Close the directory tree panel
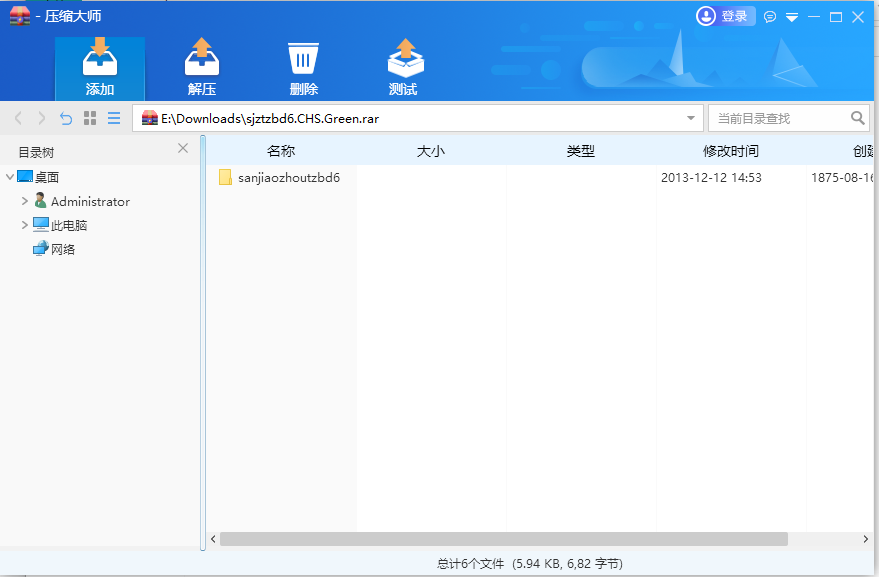Screen dimensions: 879x577 (183, 147)
